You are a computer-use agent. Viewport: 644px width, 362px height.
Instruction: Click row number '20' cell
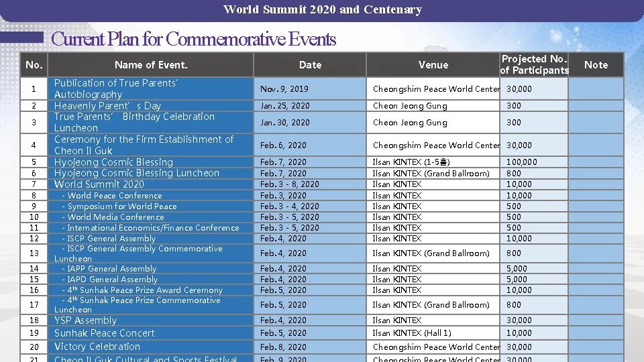pos(34,347)
